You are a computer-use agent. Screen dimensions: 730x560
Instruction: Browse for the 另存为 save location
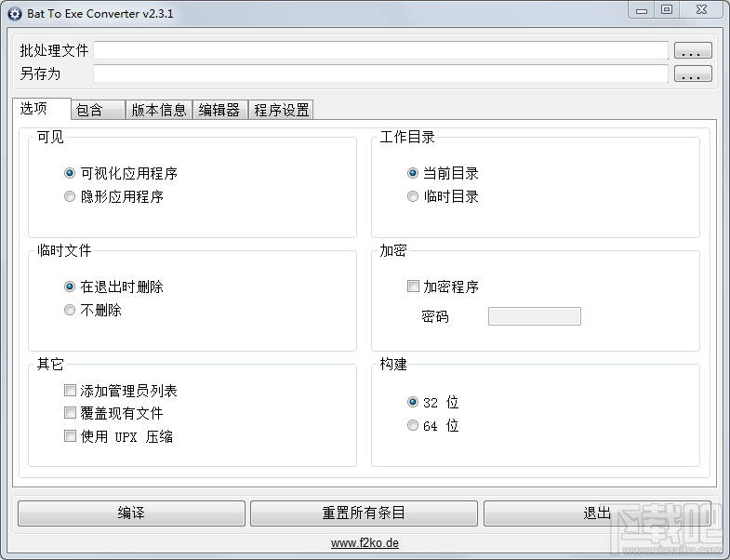pyautogui.click(x=693, y=73)
